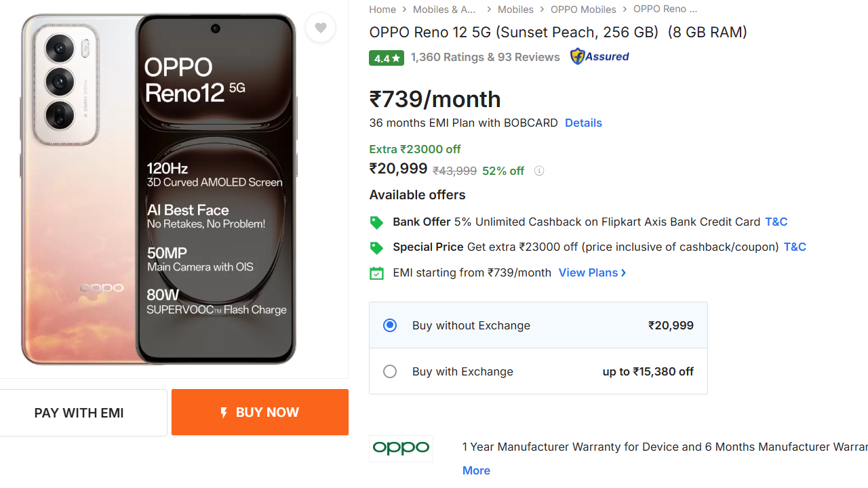This screenshot has height=488, width=868.
Task: Click PAY WITH EMI button
Action: tap(79, 413)
